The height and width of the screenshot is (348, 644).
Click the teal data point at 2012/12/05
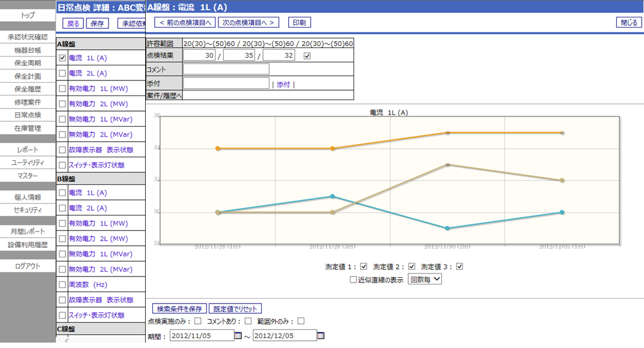point(562,212)
